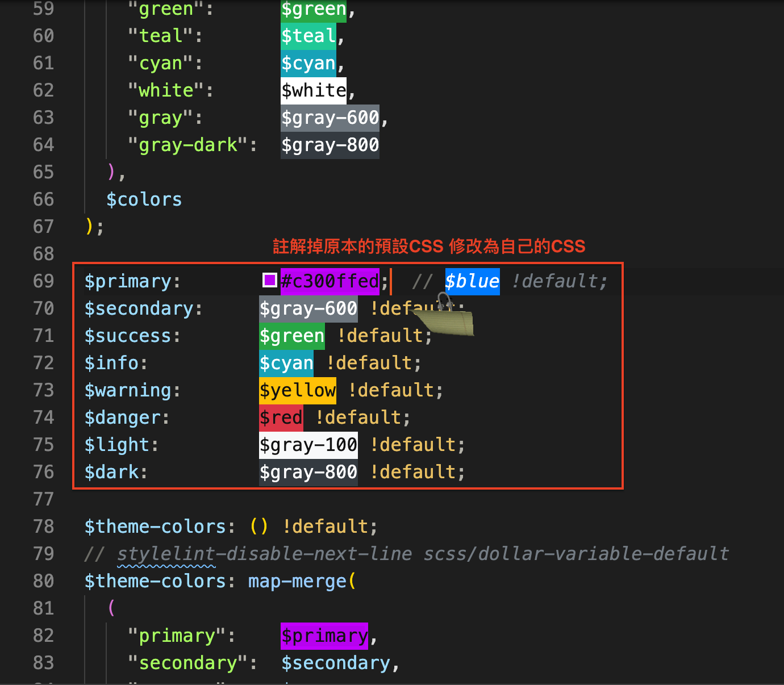The height and width of the screenshot is (685, 784).
Task: Select the magenta $primary swatch on line 82
Action: (324, 636)
